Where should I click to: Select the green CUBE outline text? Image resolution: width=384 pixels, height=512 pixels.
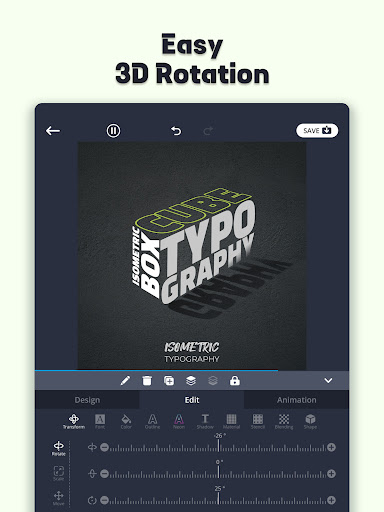point(193,211)
